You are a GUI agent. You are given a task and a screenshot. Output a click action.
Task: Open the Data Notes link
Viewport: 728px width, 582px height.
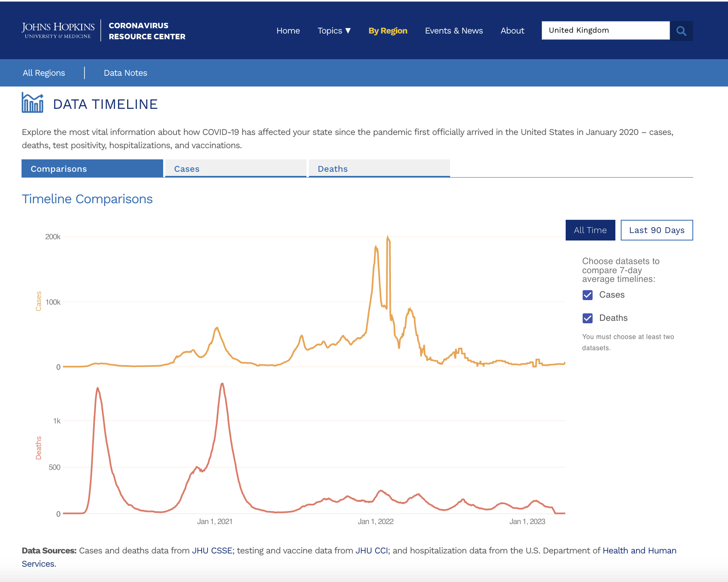click(125, 73)
